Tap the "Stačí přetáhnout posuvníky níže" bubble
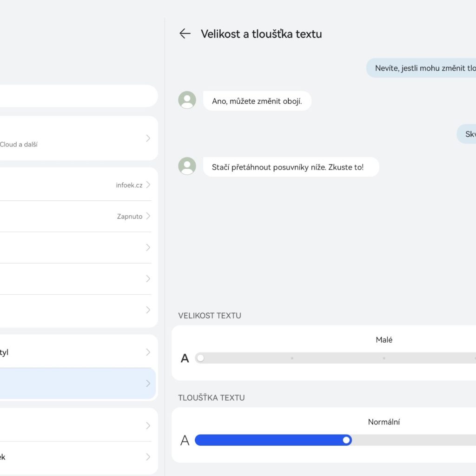Image resolution: width=476 pixels, height=476 pixels. 291,167
